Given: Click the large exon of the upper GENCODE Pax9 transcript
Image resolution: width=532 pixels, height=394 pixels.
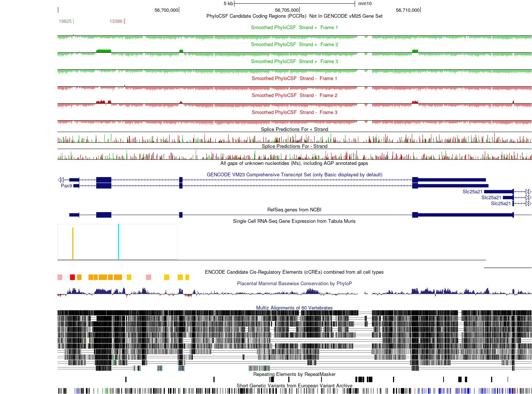Looking at the screenshot, I should 104,180.
